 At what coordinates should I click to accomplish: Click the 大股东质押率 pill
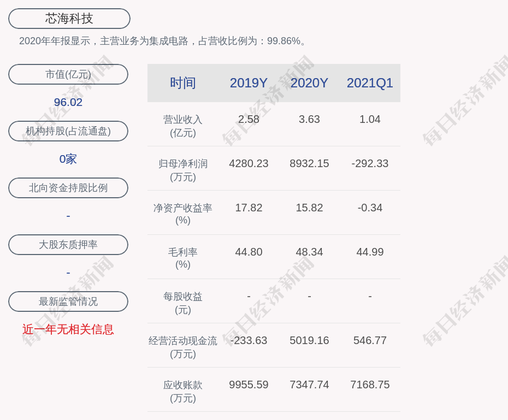coord(68,245)
